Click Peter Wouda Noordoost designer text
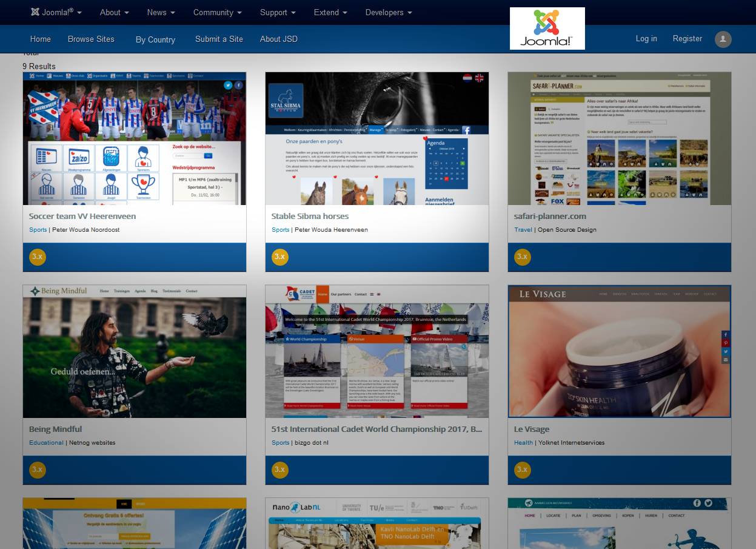 click(85, 230)
